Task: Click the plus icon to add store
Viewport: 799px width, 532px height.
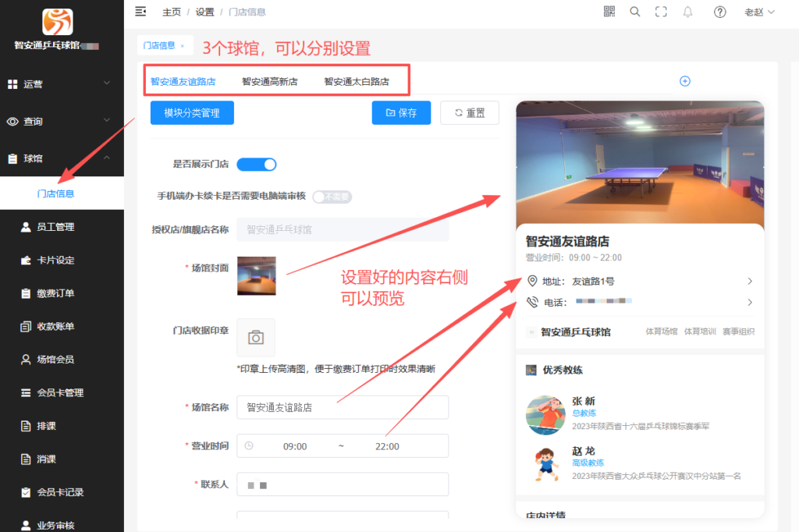Action: 685,81
